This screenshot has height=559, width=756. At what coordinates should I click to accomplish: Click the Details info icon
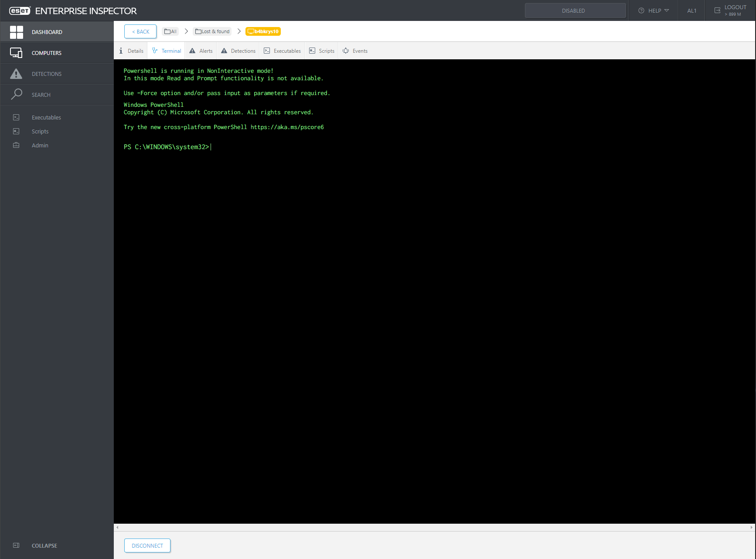(121, 51)
